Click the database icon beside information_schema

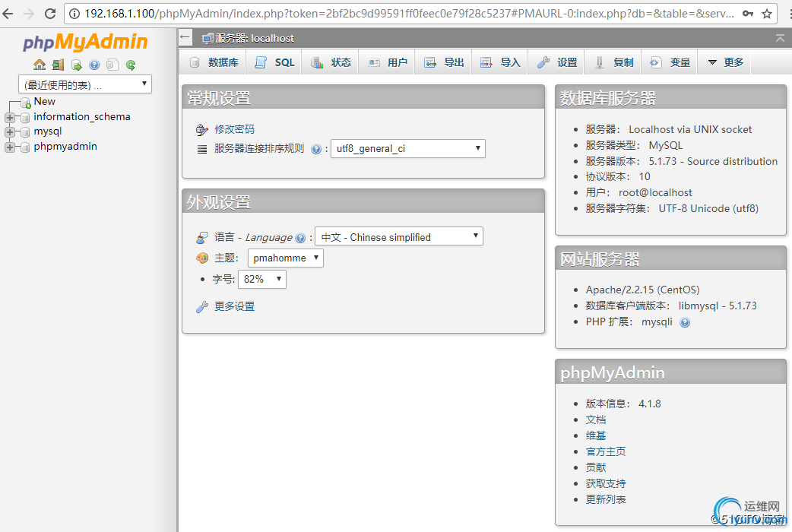25,117
